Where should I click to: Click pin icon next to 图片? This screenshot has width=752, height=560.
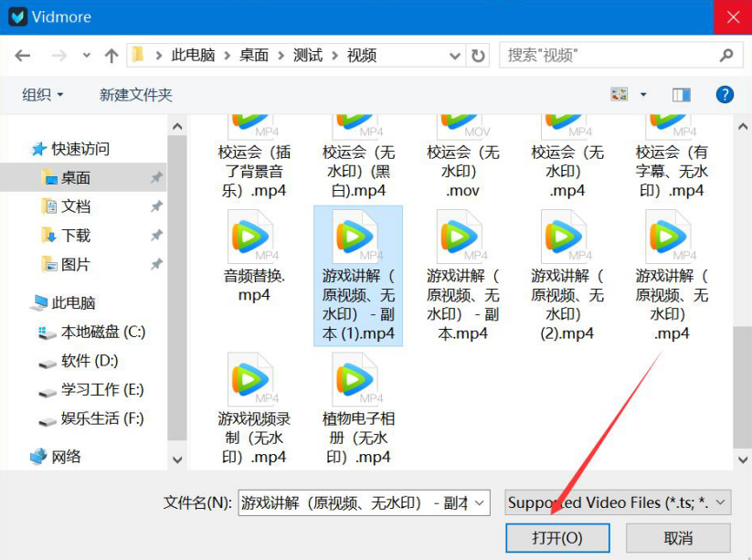click(156, 264)
